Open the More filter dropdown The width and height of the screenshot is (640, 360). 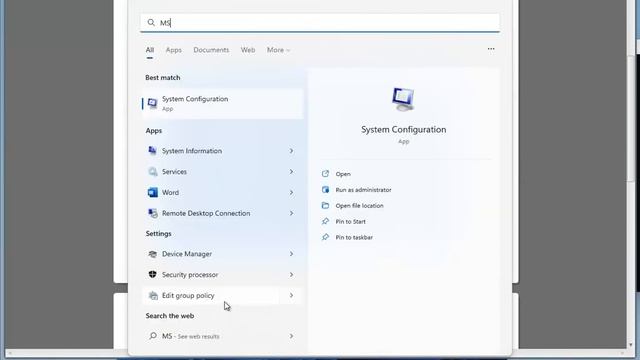click(x=278, y=50)
